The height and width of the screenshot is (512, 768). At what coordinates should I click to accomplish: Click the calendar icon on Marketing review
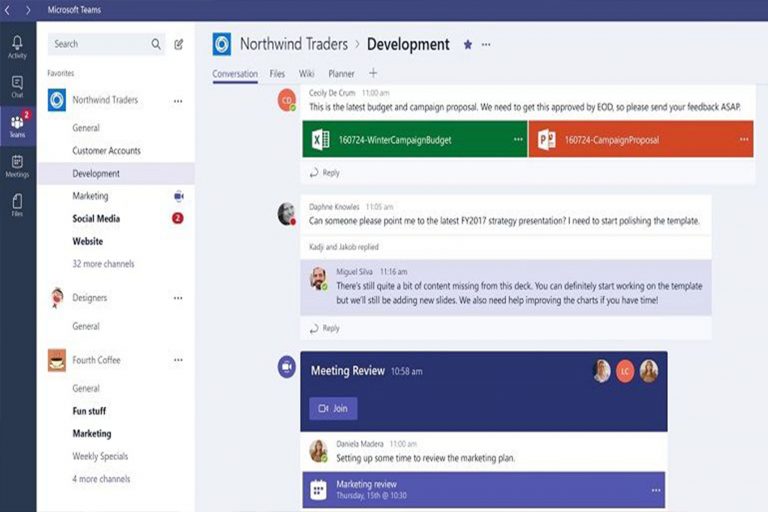(x=319, y=489)
